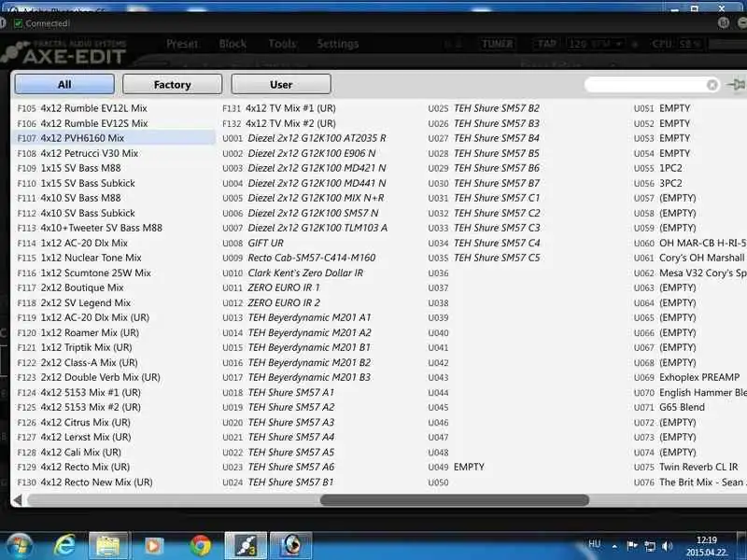Select U035 TEH Shure SM57 C5
The image size is (747, 560).
[x=525, y=258]
